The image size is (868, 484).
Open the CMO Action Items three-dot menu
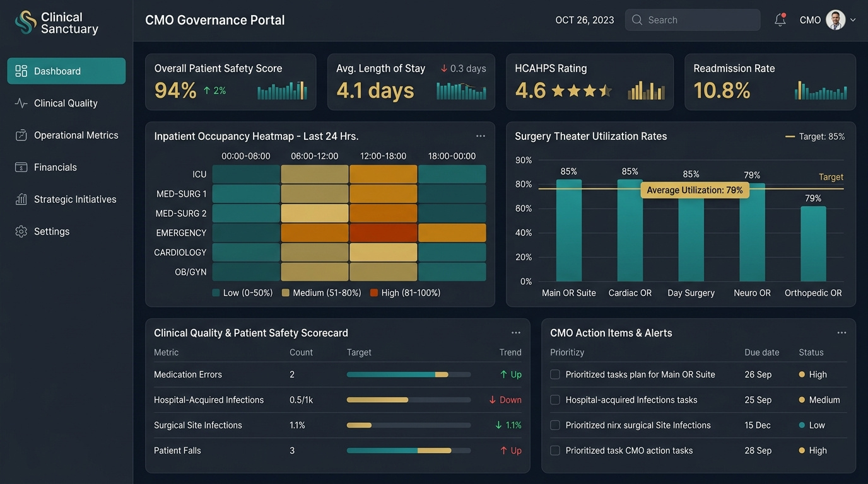click(842, 333)
